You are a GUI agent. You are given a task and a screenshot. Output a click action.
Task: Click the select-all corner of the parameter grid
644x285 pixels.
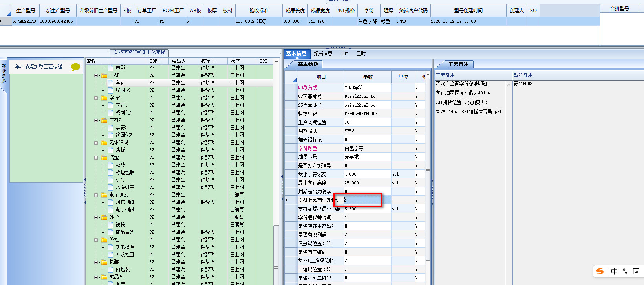(x=291, y=77)
